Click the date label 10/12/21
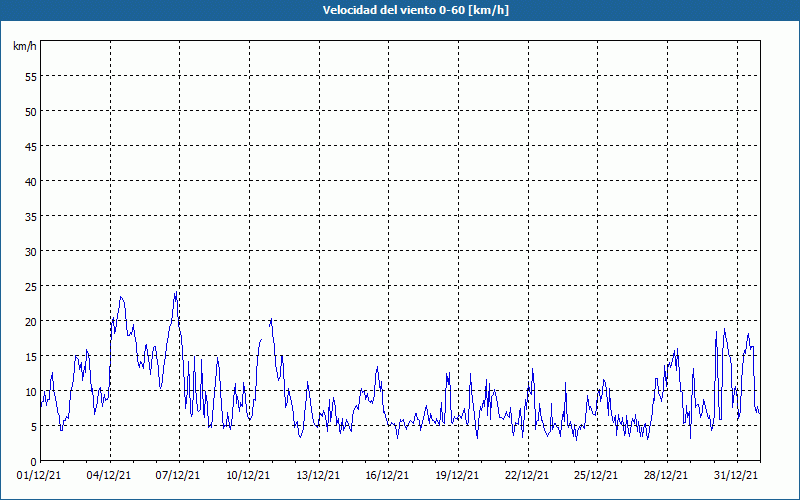 click(248, 476)
